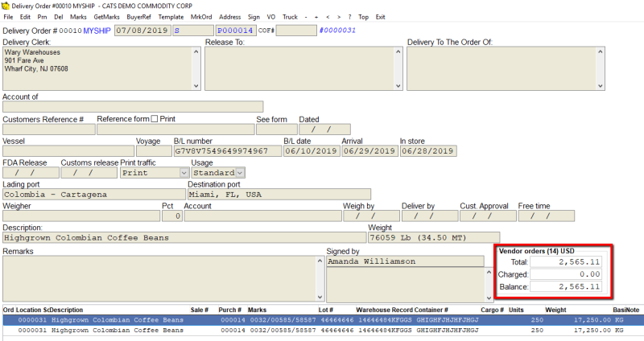
Task: Select the MrkOrd menu item
Action: point(201,17)
